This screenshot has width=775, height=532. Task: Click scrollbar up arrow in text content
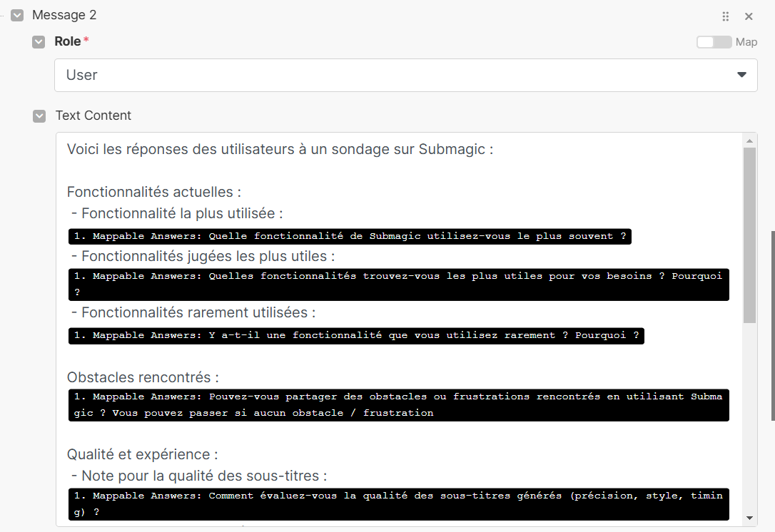(x=749, y=140)
